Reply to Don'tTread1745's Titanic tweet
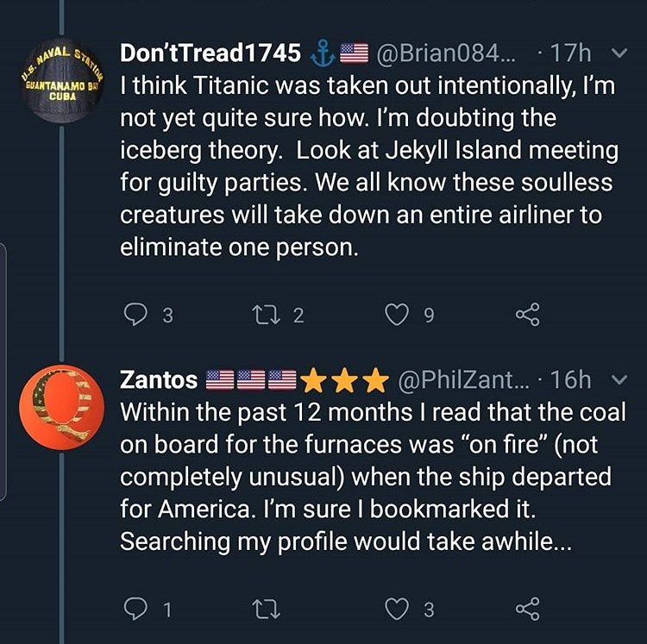The width and height of the screenshot is (647, 644). [136, 316]
